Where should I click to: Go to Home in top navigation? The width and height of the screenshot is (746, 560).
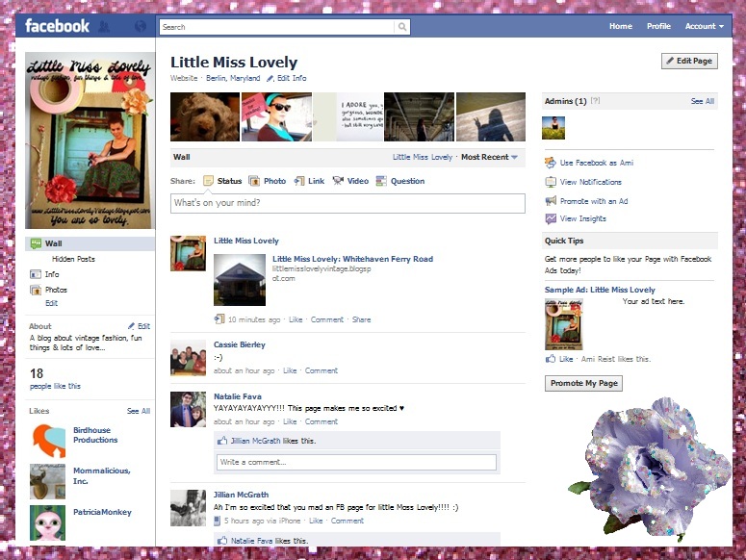[621, 26]
